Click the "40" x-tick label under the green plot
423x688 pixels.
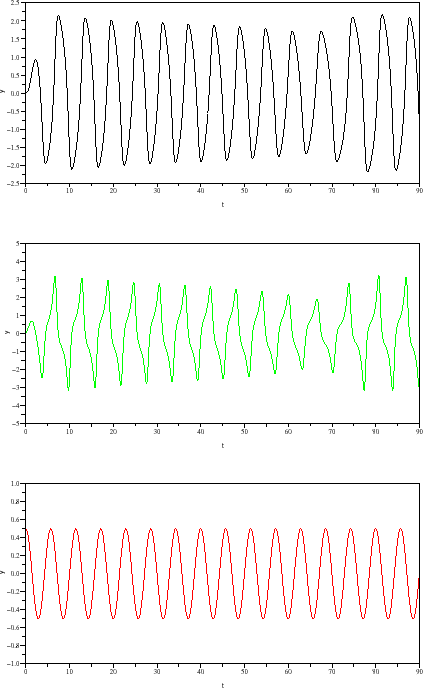click(201, 432)
